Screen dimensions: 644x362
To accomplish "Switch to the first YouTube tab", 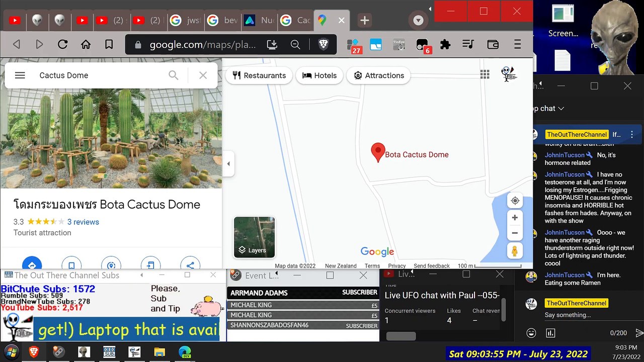I will click(15, 21).
